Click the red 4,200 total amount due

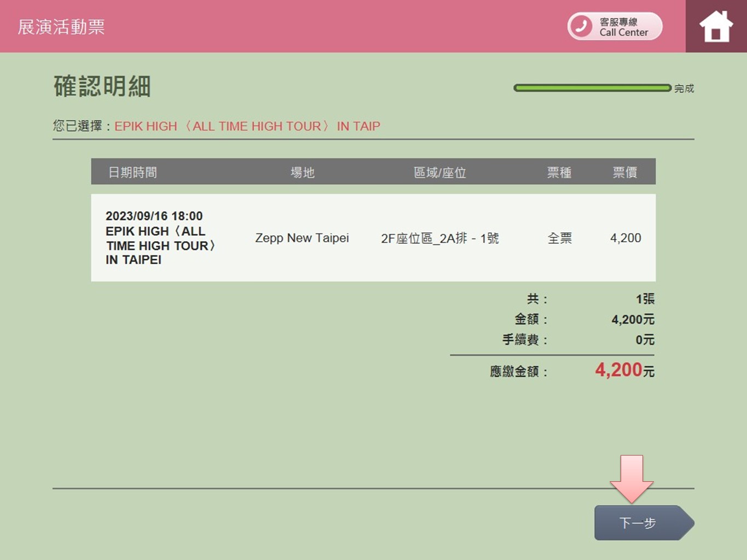tap(618, 370)
